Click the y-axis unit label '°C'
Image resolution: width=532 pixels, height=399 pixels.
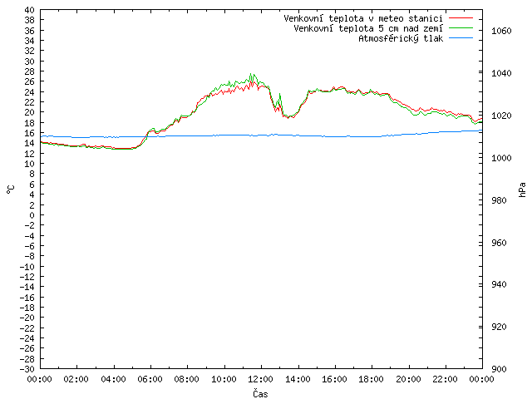point(11,190)
